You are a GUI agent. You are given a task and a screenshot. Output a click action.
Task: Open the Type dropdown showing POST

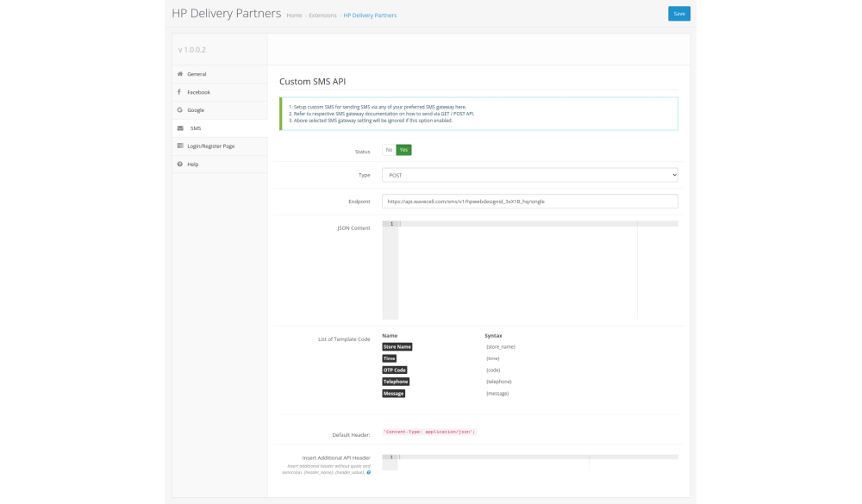click(x=529, y=175)
